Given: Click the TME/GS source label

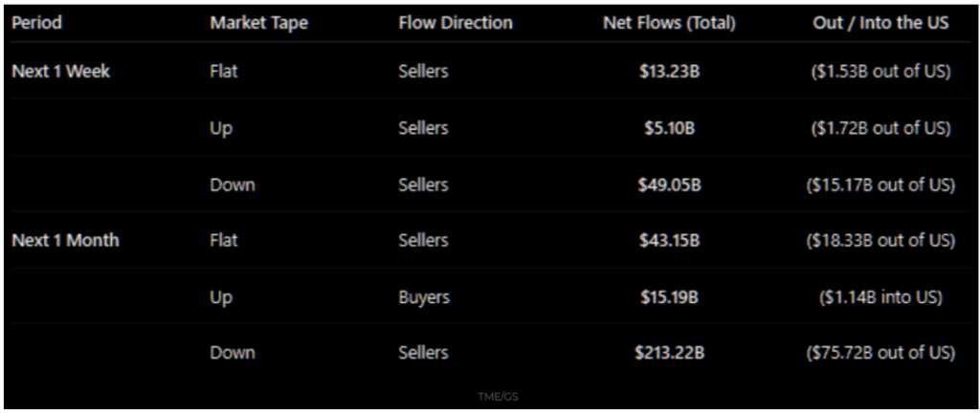Looking at the screenshot, I should [x=498, y=396].
